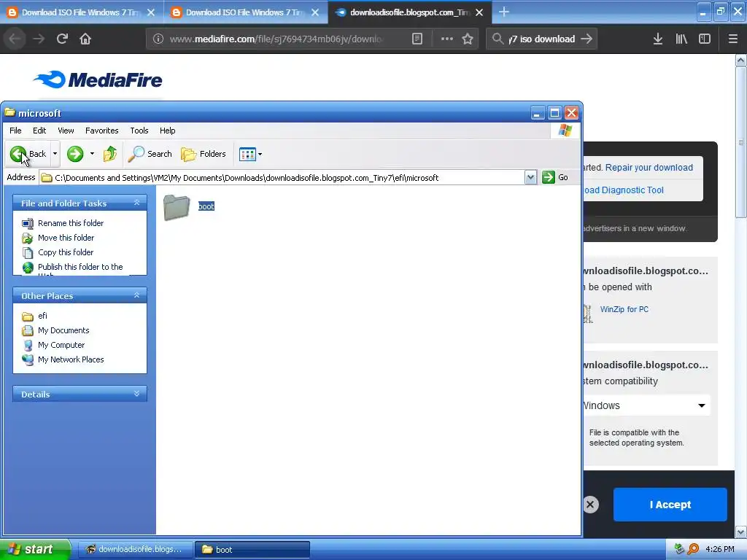747x560 pixels.
Task: Open browser Library icon
Action: pyautogui.click(x=681, y=39)
